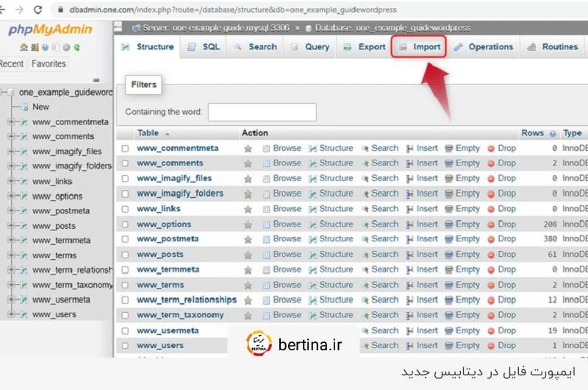
Task: Check the www_posts row checkbox
Action: pos(125,255)
